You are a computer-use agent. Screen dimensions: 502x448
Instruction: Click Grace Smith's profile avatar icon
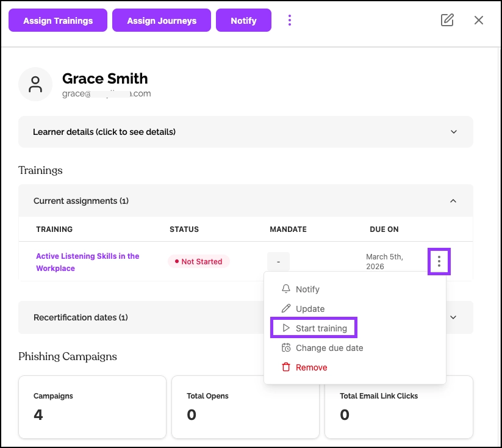tap(35, 84)
